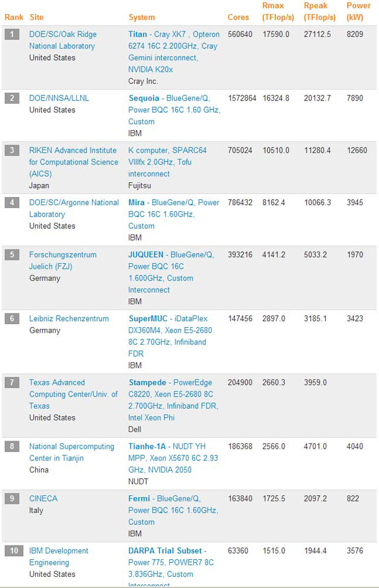Image resolution: width=379 pixels, height=588 pixels.
Task: Open the Leibniz Rechenzentrum site link
Action: 69,319
